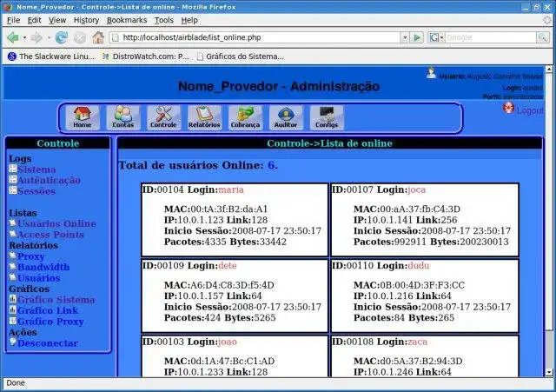Click IP address 10.0.1.157

201,296
